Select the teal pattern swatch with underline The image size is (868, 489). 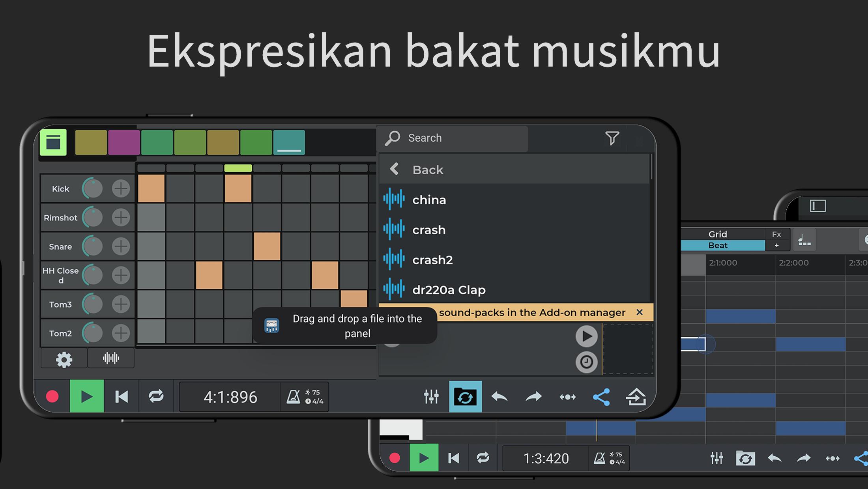click(x=289, y=142)
